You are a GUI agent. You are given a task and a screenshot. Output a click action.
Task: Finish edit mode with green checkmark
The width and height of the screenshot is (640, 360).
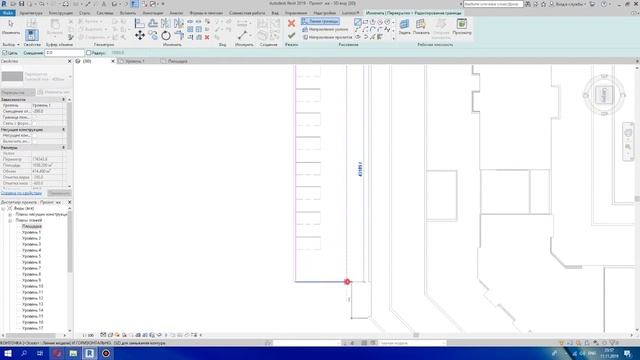pyautogui.click(x=291, y=36)
